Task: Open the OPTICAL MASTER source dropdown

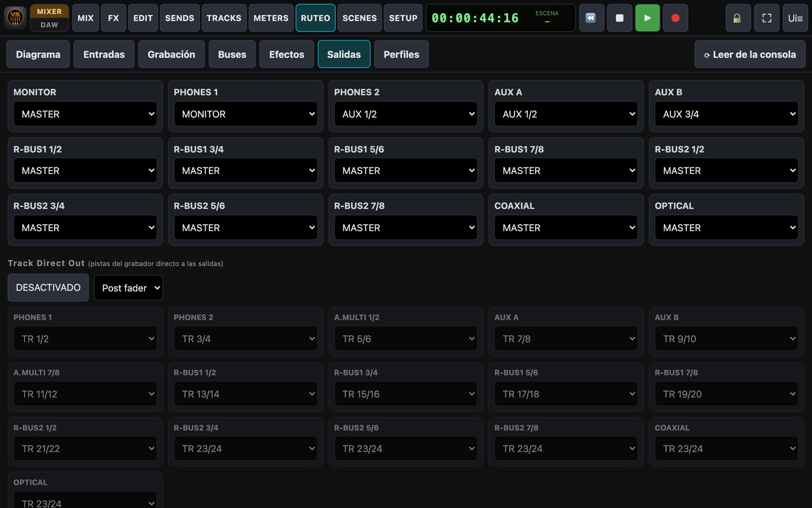Action: (x=726, y=228)
